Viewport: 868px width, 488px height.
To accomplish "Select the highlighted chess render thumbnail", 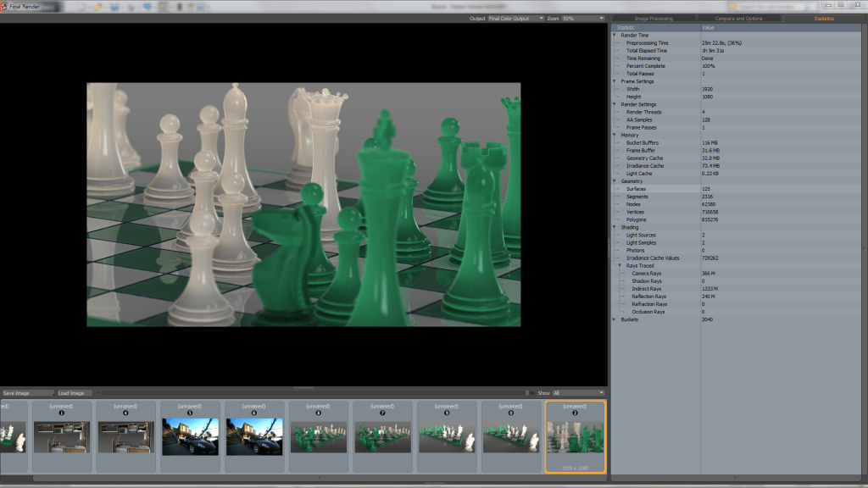I will [x=576, y=435].
